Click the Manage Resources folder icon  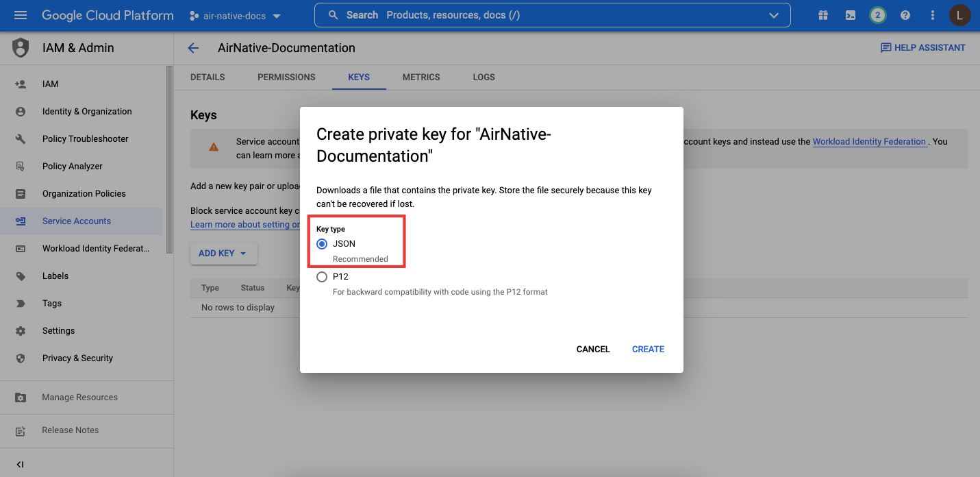coord(21,397)
